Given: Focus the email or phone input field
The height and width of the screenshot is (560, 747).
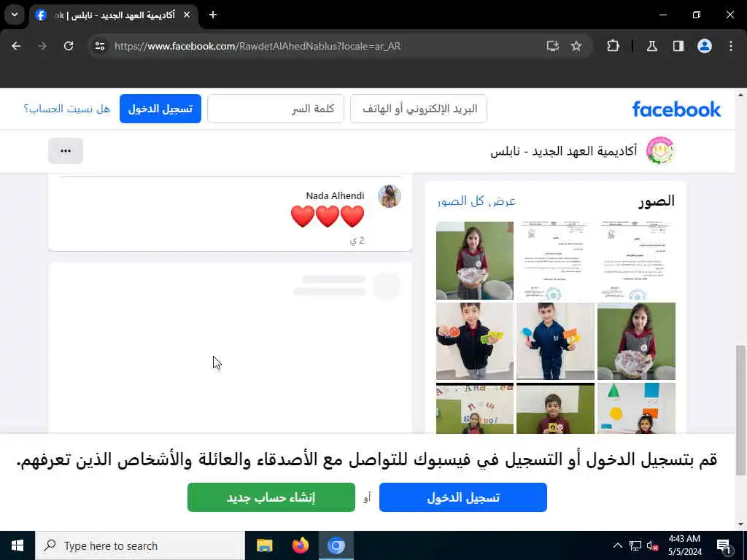Looking at the screenshot, I should [418, 109].
